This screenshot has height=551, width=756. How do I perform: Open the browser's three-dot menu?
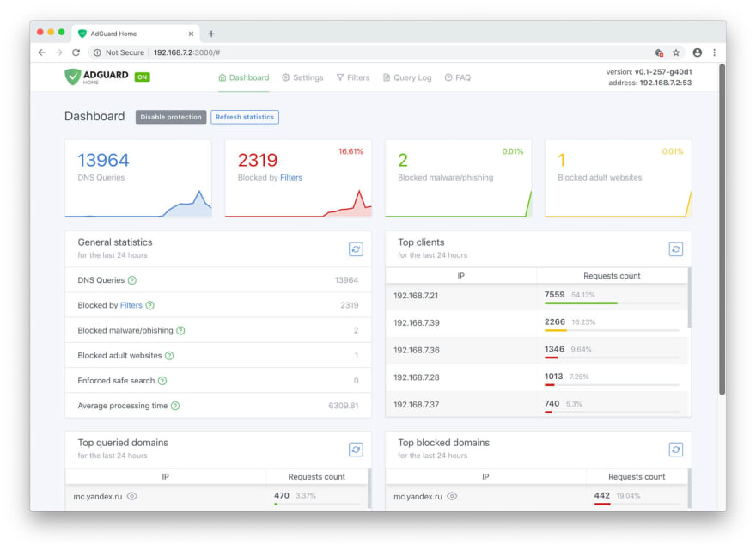tap(714, 52)
